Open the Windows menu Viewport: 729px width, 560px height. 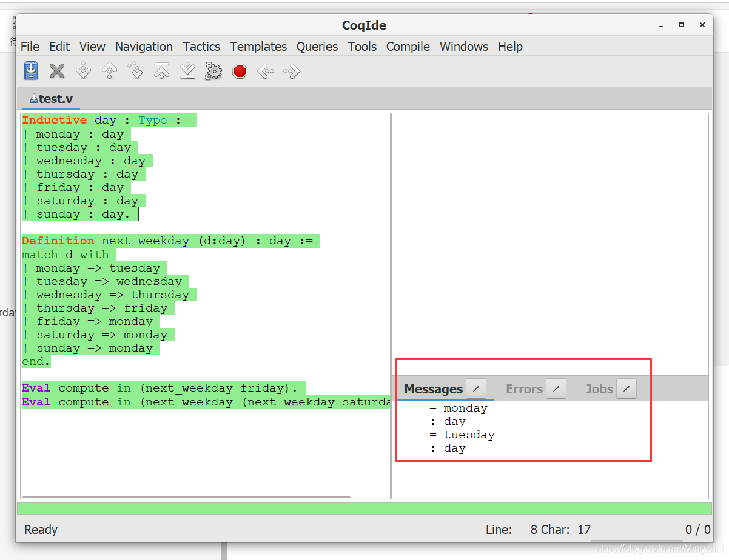464,47
